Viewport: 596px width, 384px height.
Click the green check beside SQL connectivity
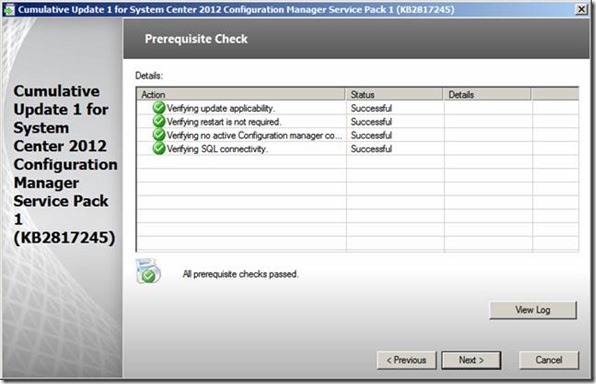(159, 149)
